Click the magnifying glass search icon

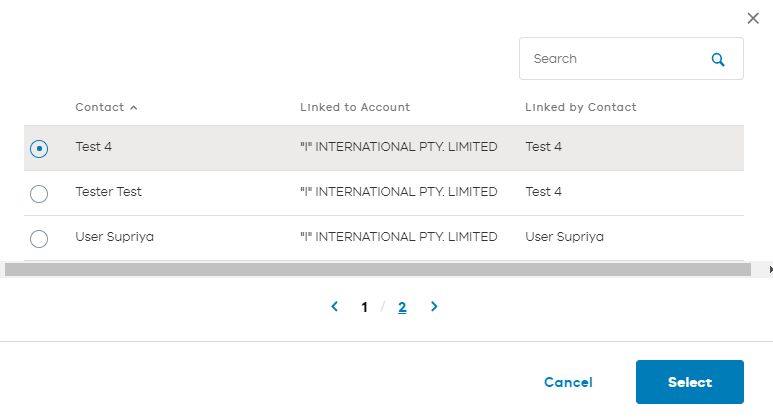click(x=718, y=60)
